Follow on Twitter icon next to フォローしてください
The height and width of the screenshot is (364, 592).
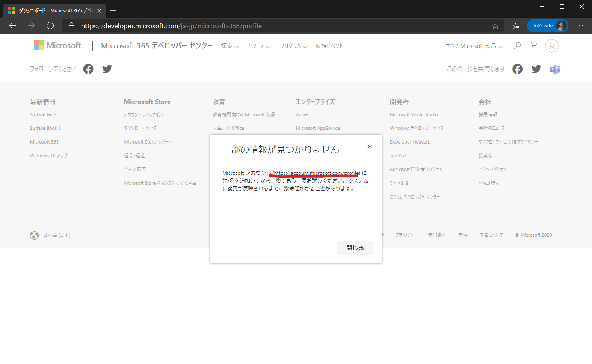(107, 69)
